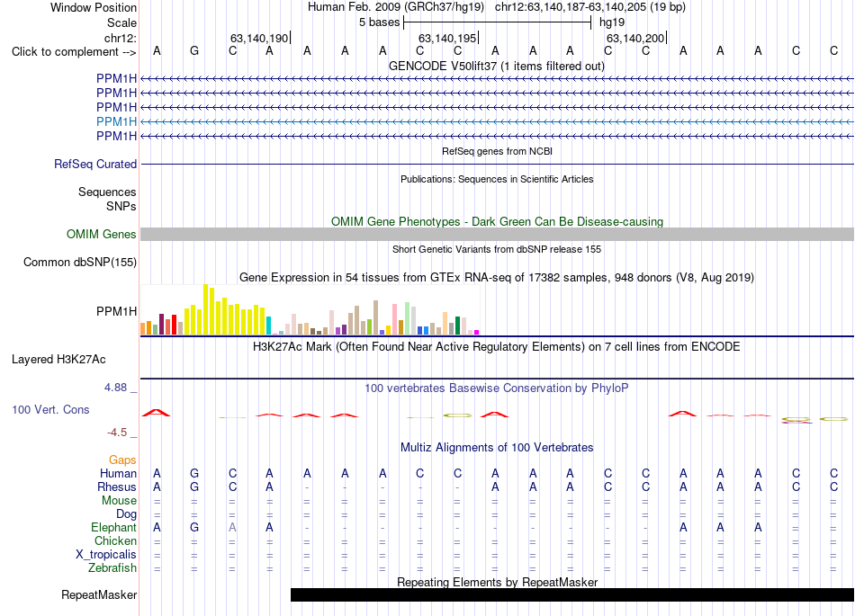This screenshot has height=616, width=855.
Task: Click the 'G' base in the Elephant row
Action: (194, 527)
